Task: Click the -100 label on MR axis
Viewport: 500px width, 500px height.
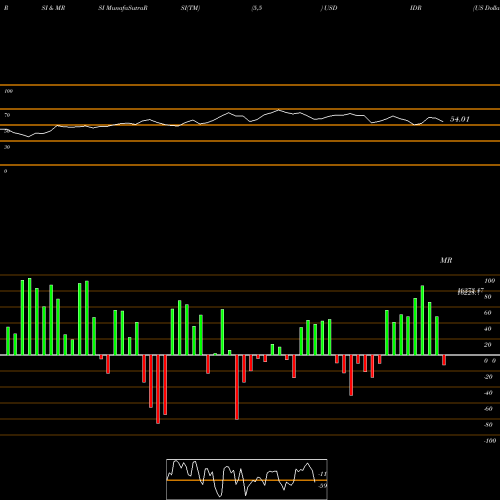Action: click(490, 441)
